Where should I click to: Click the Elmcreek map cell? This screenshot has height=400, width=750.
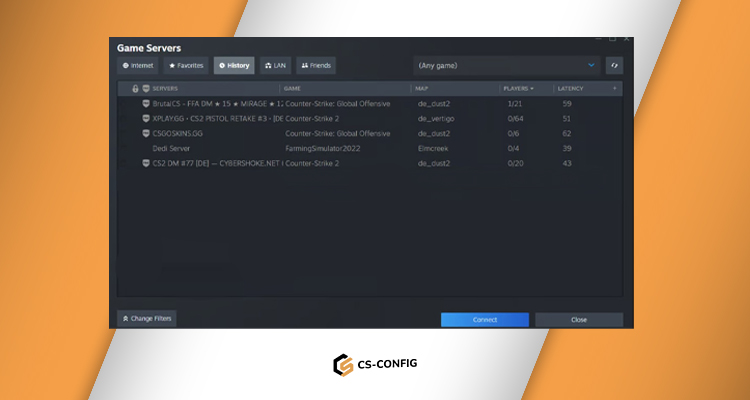coord(433,148)
